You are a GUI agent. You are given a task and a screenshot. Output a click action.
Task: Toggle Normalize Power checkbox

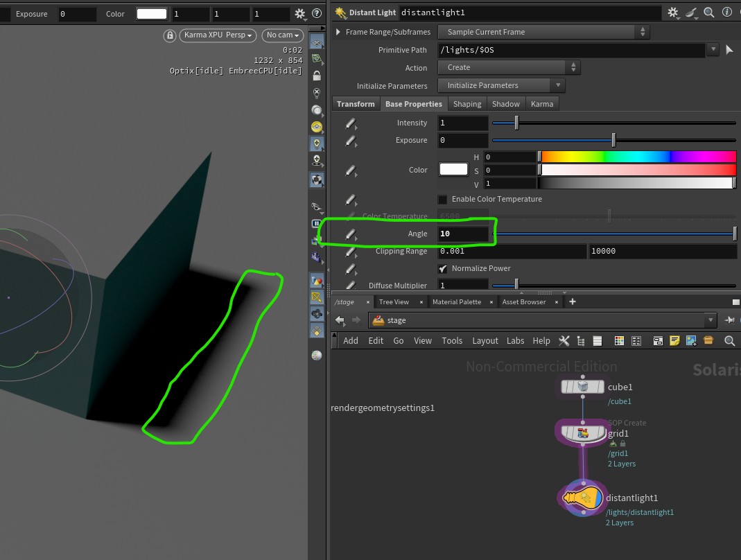443,268
